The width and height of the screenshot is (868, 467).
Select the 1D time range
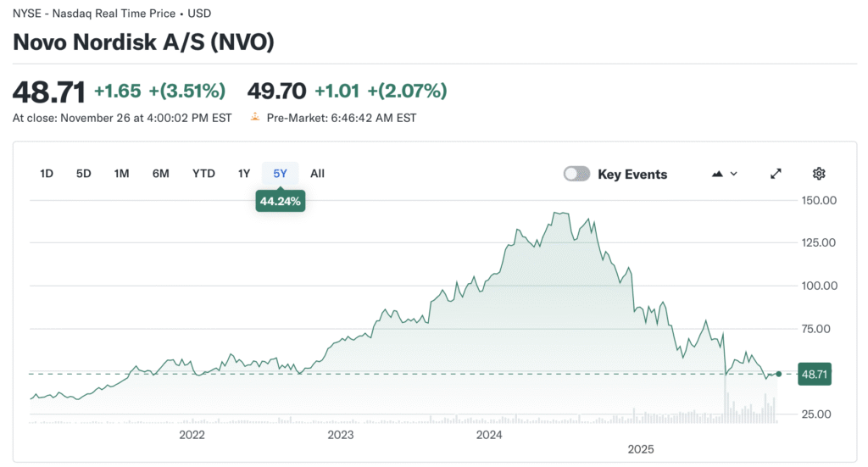(47, 174)
